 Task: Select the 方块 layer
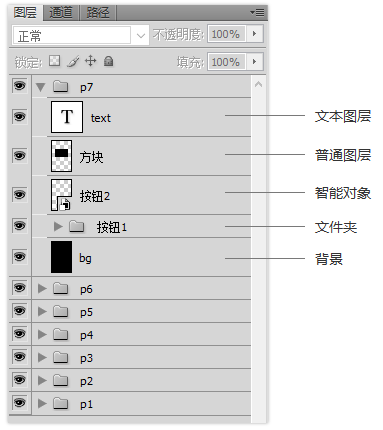click(x=142, y=156)
